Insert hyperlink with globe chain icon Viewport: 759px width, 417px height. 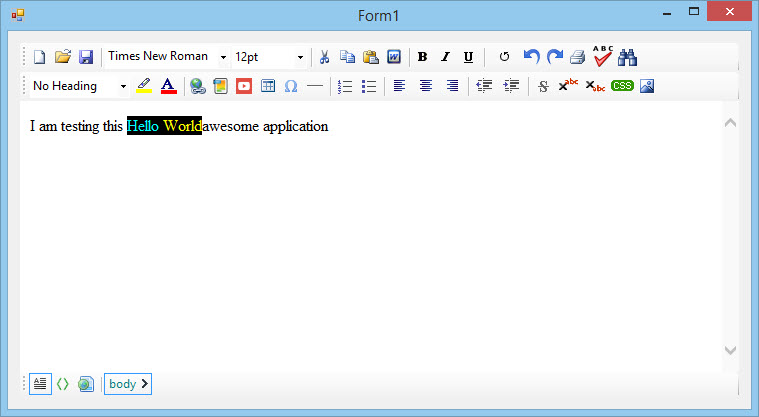point(197,86)
